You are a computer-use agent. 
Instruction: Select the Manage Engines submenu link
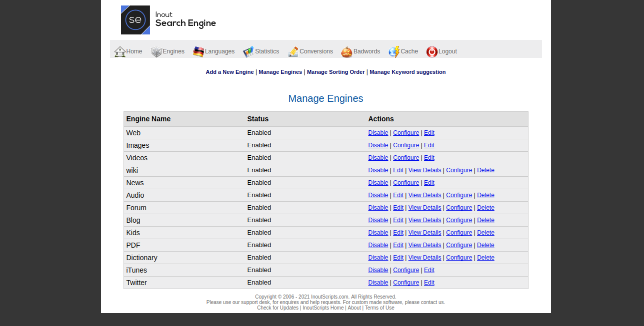(280, 72)
